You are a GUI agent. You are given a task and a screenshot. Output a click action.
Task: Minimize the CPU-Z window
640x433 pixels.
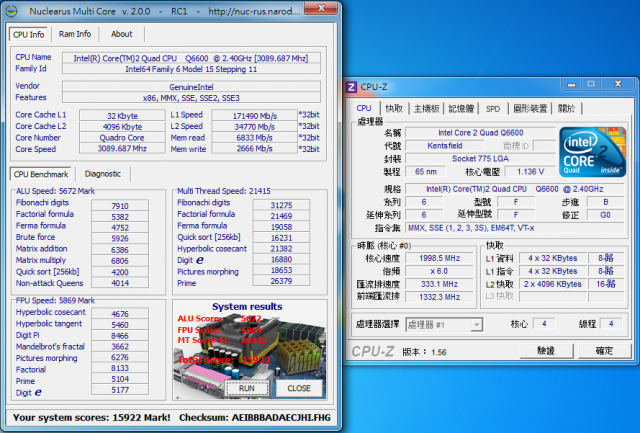point(571,84)
